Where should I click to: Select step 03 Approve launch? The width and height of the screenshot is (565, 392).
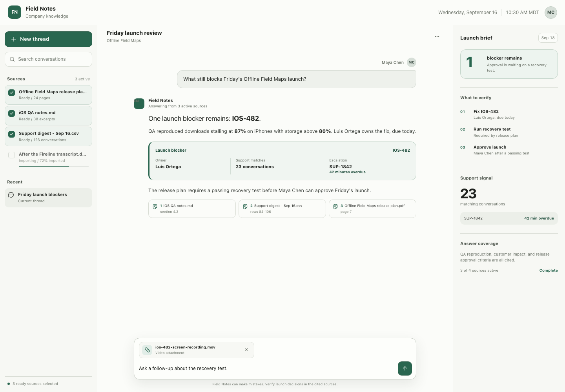pos(509,150)
